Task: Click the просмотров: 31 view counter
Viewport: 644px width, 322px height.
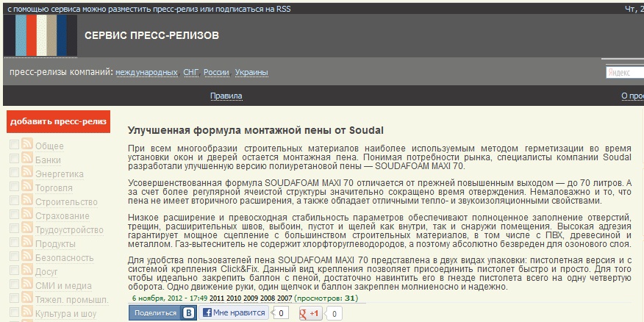Action: [x=326, y=298]
